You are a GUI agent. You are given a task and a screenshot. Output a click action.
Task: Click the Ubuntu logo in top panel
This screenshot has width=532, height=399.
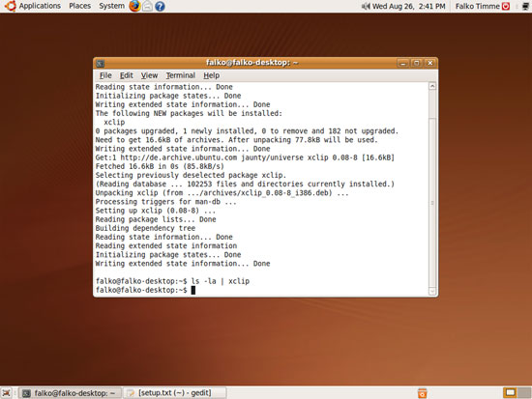tap(10, 6)
